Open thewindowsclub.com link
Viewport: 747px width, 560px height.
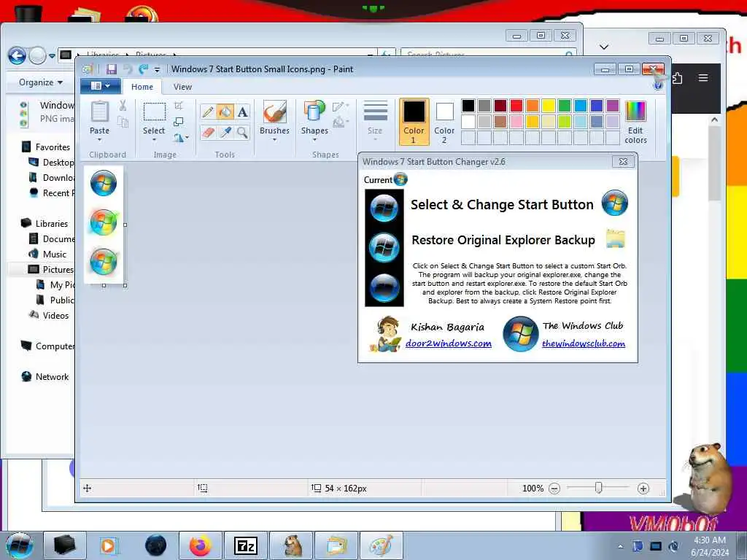[584, 343]
